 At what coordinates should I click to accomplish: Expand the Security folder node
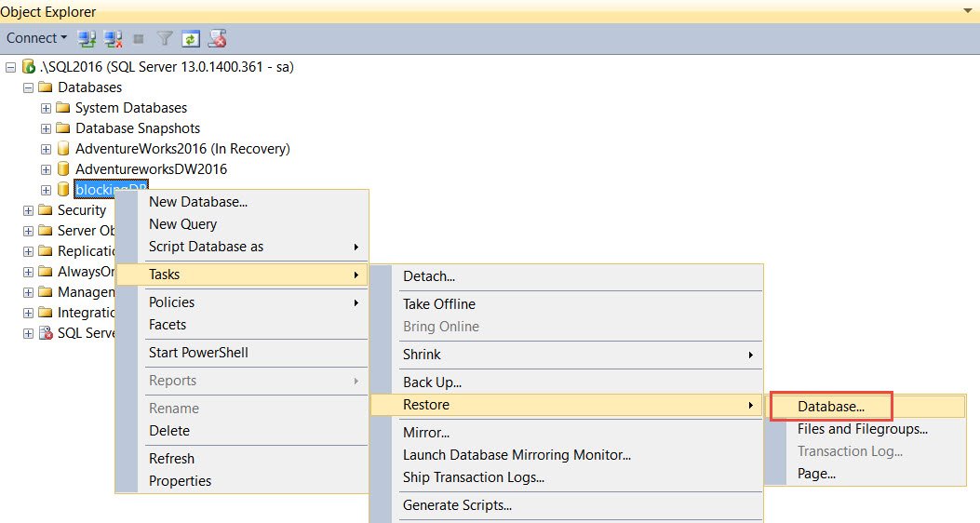28,210
